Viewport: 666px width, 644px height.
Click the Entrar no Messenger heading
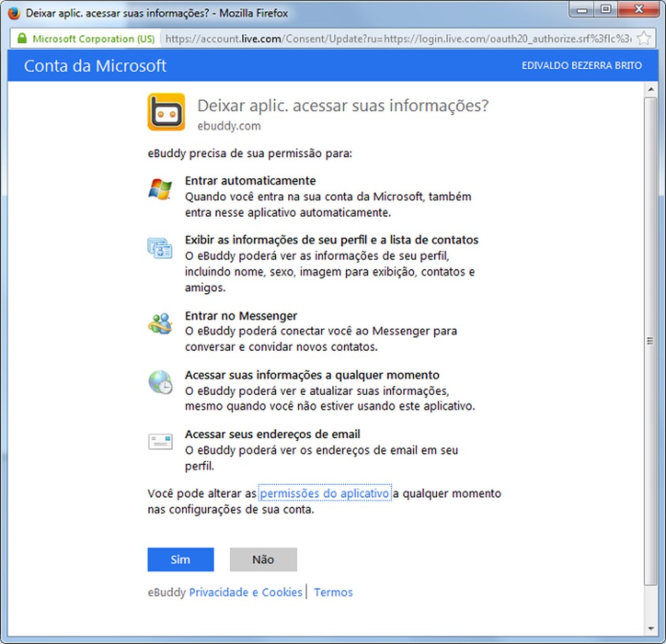pos(241,316)
